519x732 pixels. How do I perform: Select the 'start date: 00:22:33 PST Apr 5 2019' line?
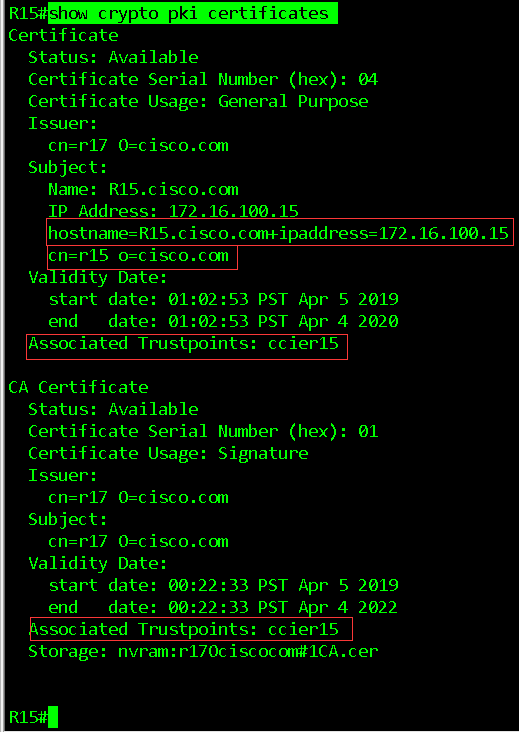[x=224, y=585]
